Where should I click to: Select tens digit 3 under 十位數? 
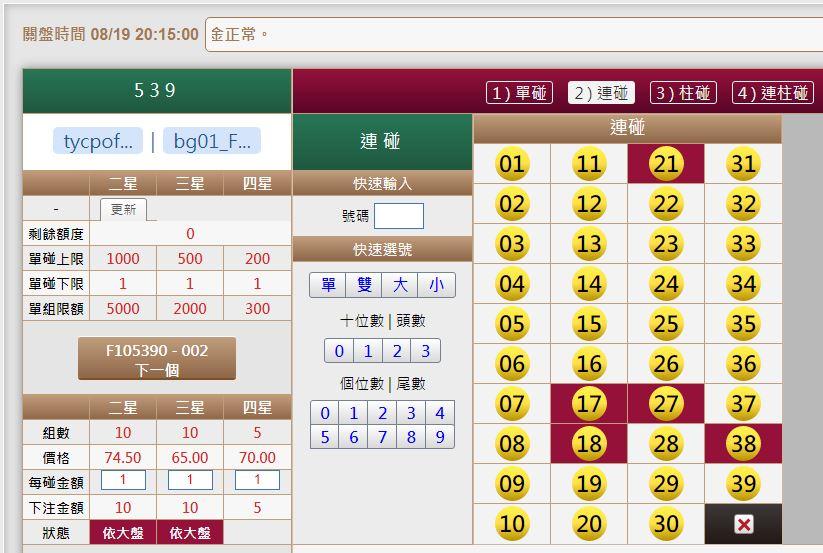point(426,351)
